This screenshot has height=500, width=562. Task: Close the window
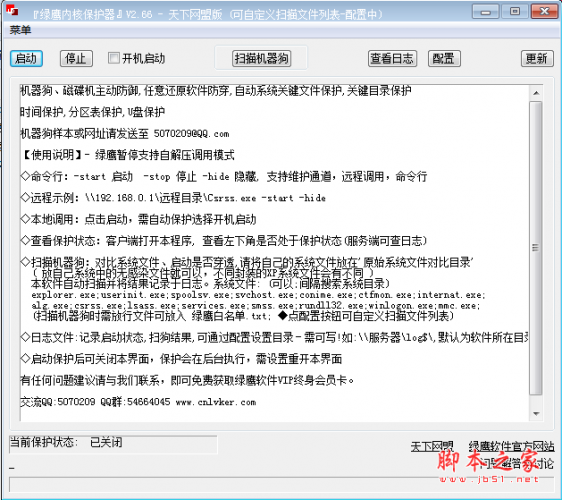click(x=544, y=12)
